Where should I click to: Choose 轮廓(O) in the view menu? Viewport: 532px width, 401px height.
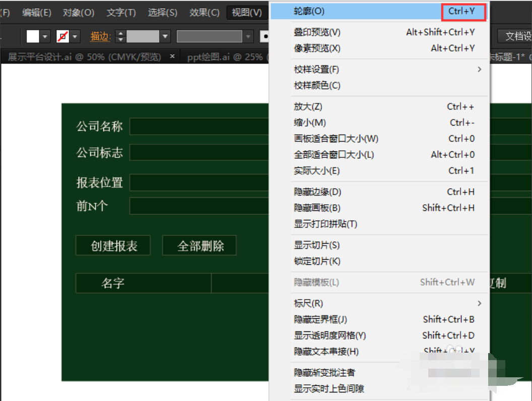tap(379, 11)
